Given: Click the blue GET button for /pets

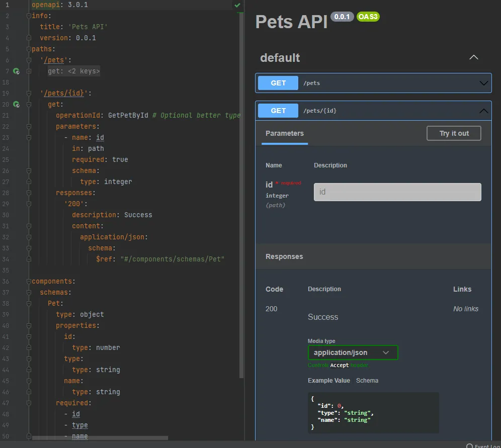Looking at the screenshot, I should [278, 83].
